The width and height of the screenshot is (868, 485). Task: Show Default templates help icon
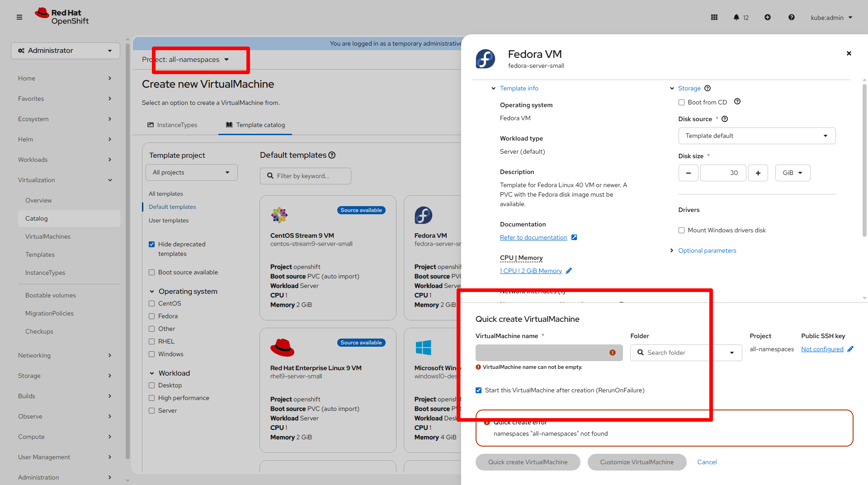332,155
